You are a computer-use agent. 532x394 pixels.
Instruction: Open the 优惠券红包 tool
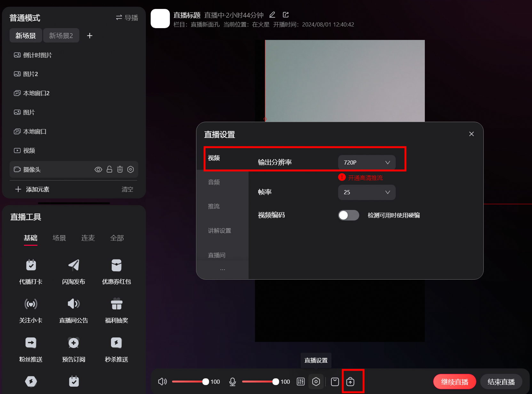click(116, 272)
